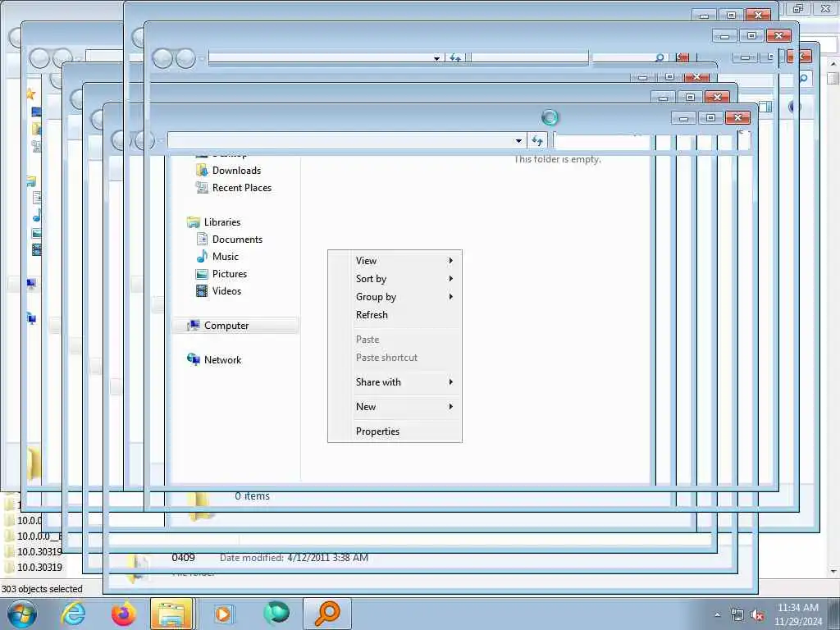Open Windows Explorer taskbar button
Screen dimensions: 840x630
point(171,614)
